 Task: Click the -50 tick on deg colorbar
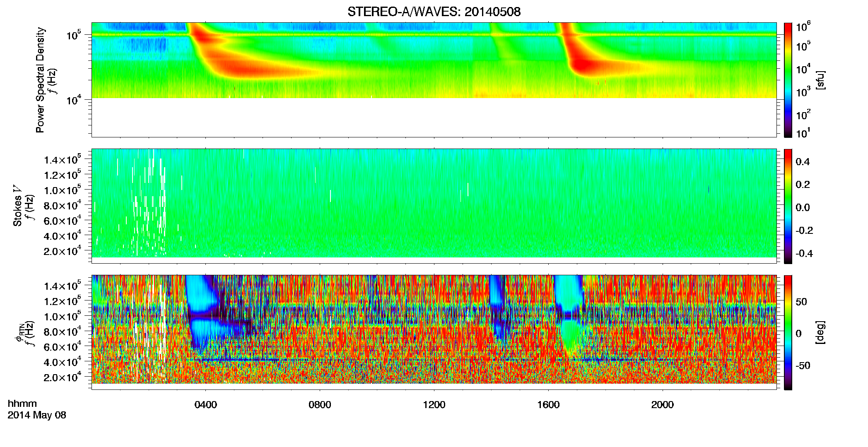tap(803, 365)
